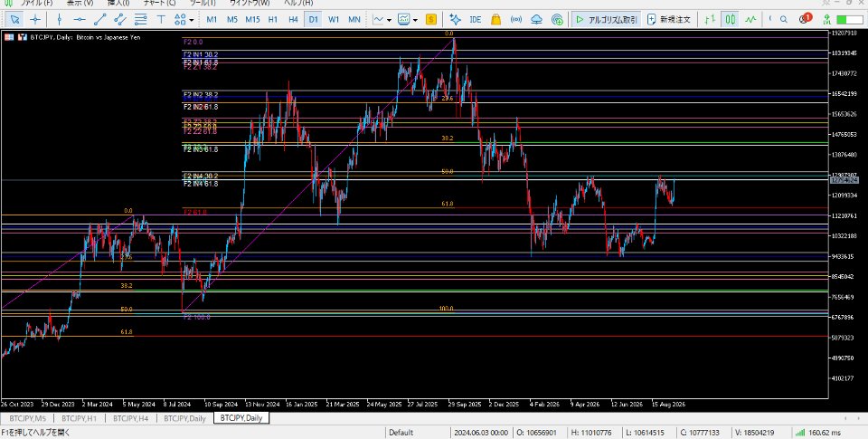This screenshot has height=439, width=868.
Task: Pick the trendline drawing tool
Action: click(x=99, y=19)
